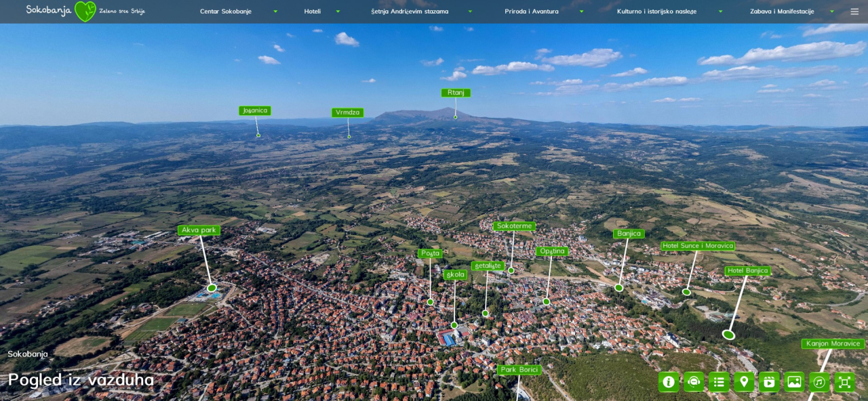
Task: Open the Kanjon Moravice hotspot
Action: tap(833, 344)
